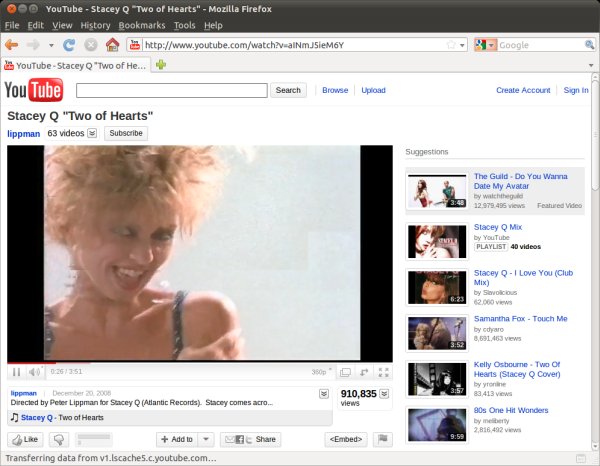Viewport: 600px width, 466px height.
Task: Open the Browse link
Action: tap(335, 90)
